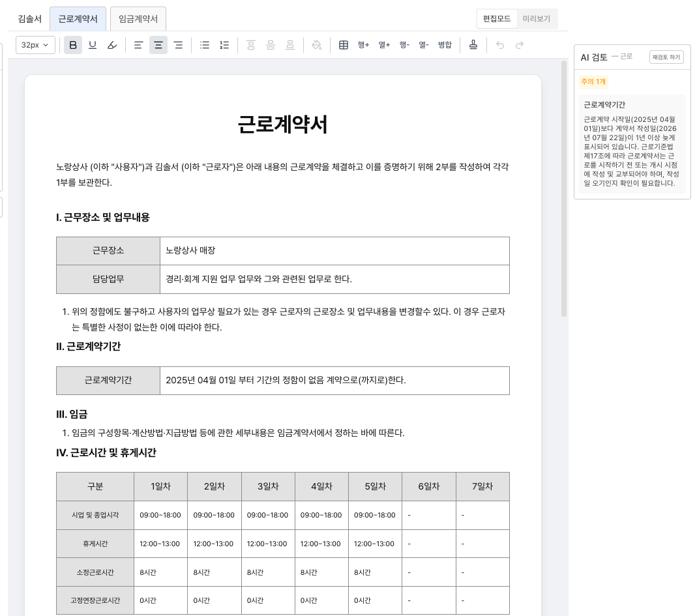
Task: Click the 1일차 column header
Action: 160,486
